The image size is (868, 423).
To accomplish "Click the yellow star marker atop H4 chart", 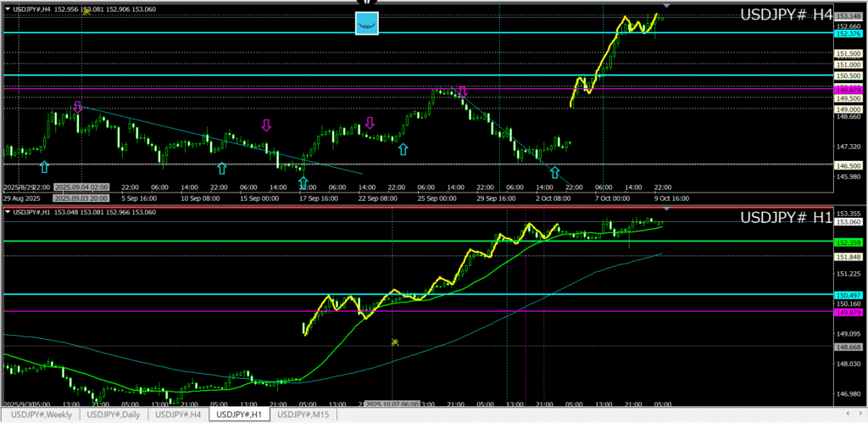I will click(86, 12).
